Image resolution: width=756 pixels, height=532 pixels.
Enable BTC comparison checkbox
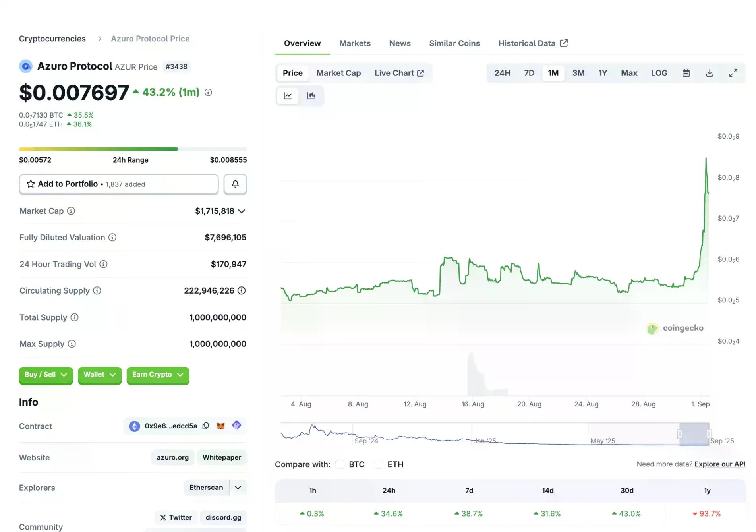click(340, 464)
